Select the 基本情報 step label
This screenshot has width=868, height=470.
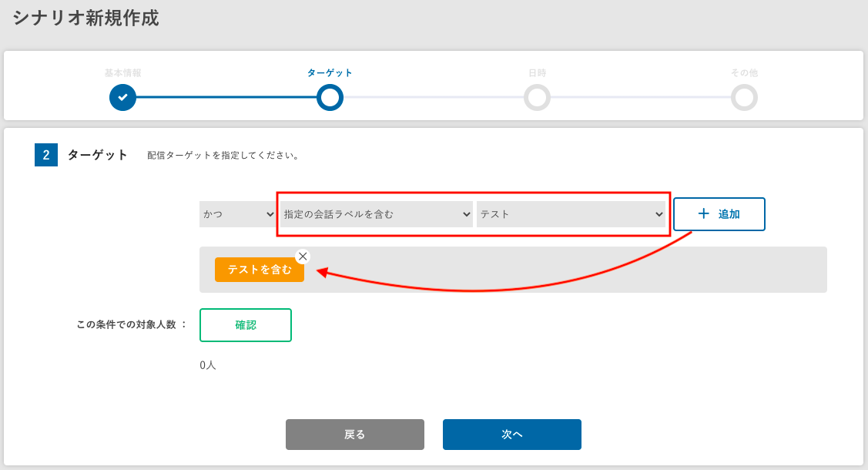[122, 73]
